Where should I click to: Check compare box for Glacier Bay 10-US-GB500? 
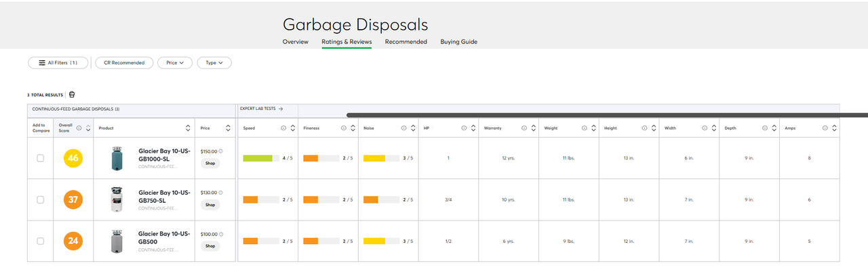click(x=40, y=241)
